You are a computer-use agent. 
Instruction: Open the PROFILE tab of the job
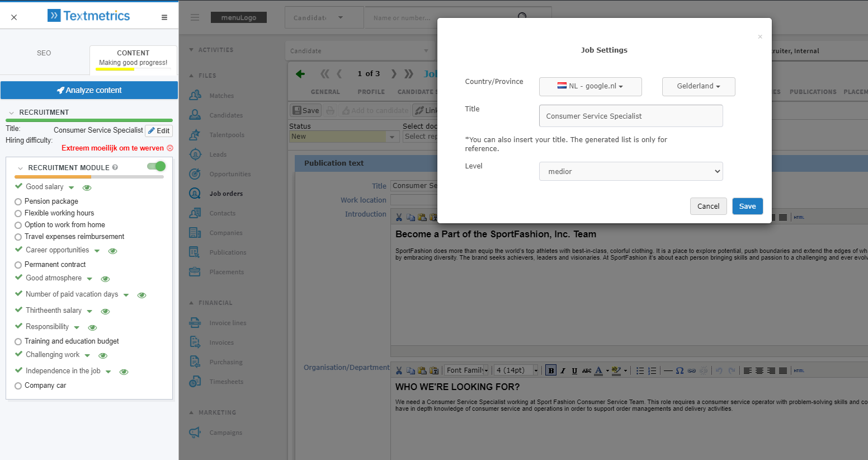coord(371,92)
